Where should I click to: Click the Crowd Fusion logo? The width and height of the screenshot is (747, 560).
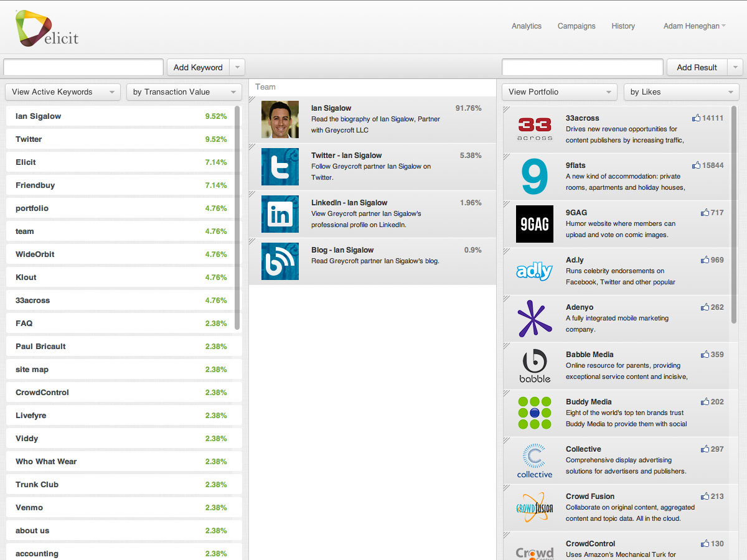coord(535,508)
